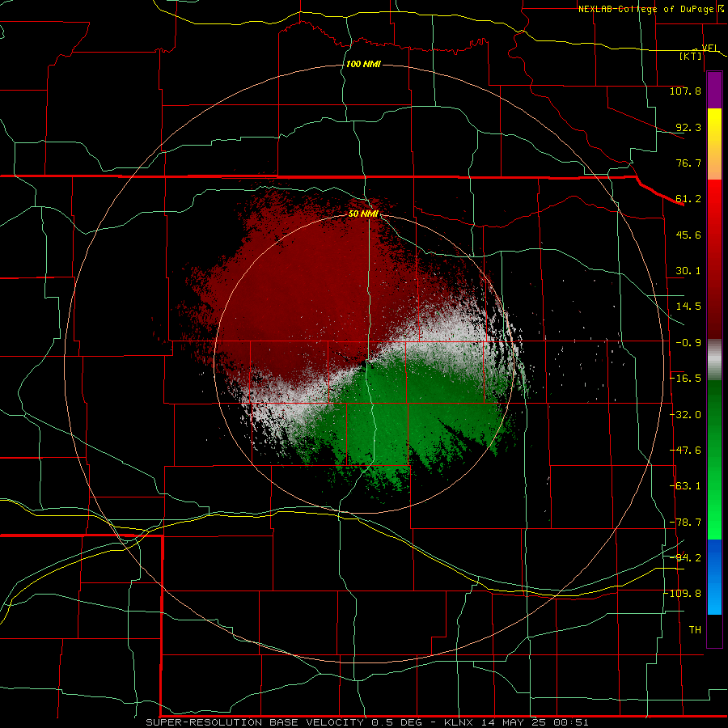Click the Super-Resolution Base Velocity caption text

[x=366, y=722]
